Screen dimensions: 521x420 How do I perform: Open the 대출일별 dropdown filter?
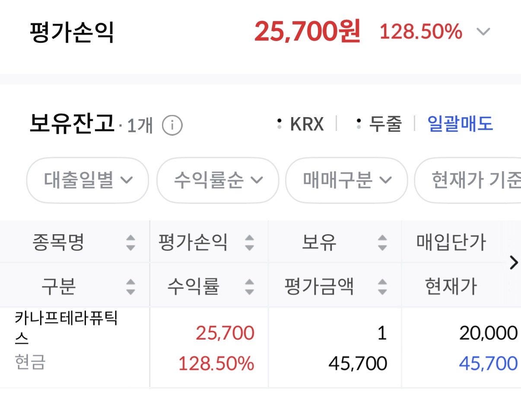[x=88, y=180]
